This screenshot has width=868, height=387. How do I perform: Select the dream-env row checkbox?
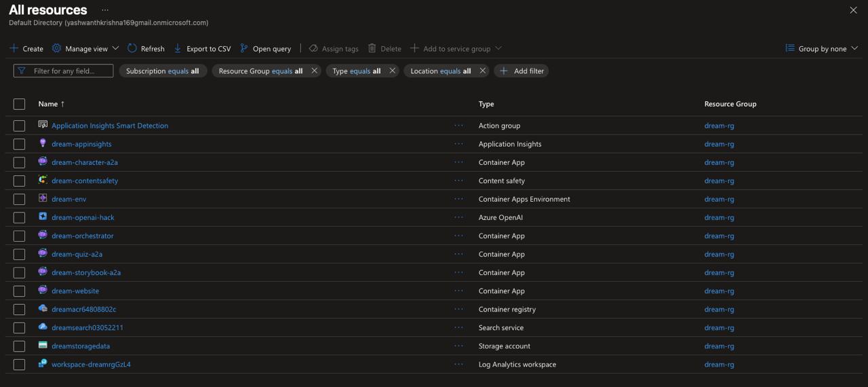click(19, 199)
